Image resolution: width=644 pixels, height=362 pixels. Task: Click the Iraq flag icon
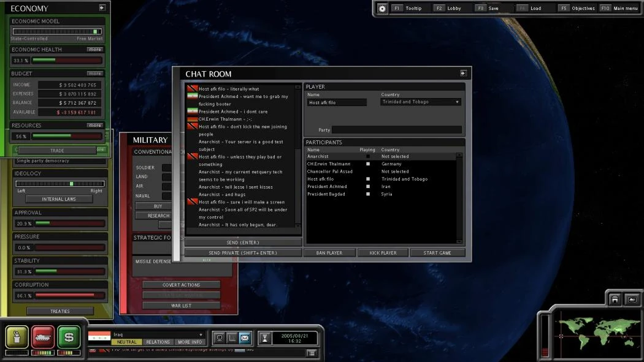point(99,337)
